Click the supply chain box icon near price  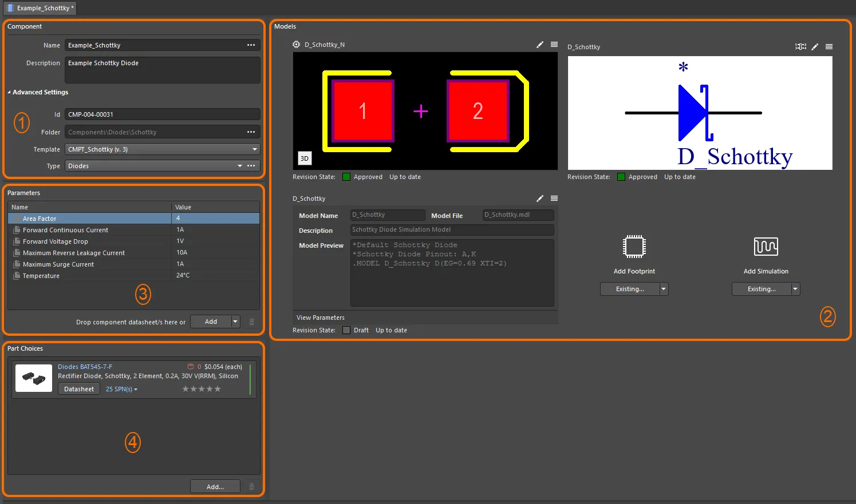(191, 367)
